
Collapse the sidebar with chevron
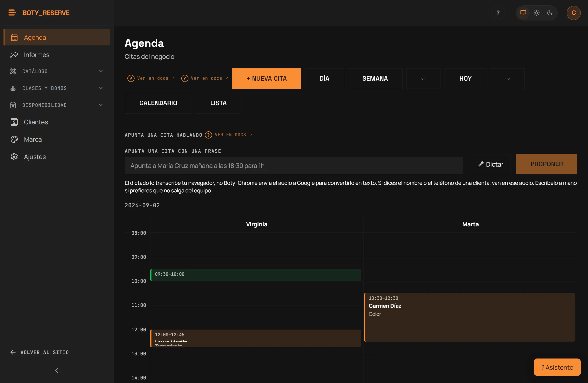point(57,370)
